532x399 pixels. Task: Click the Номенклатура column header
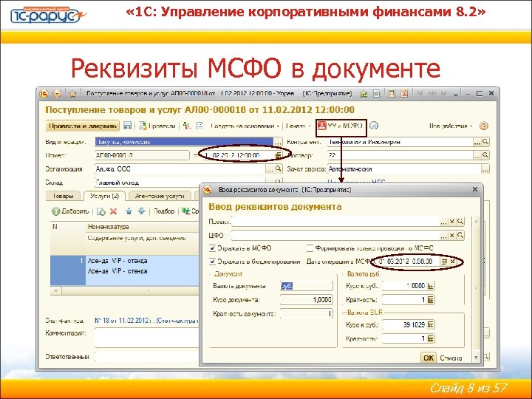pyautogui.click(x=143, y=227)
